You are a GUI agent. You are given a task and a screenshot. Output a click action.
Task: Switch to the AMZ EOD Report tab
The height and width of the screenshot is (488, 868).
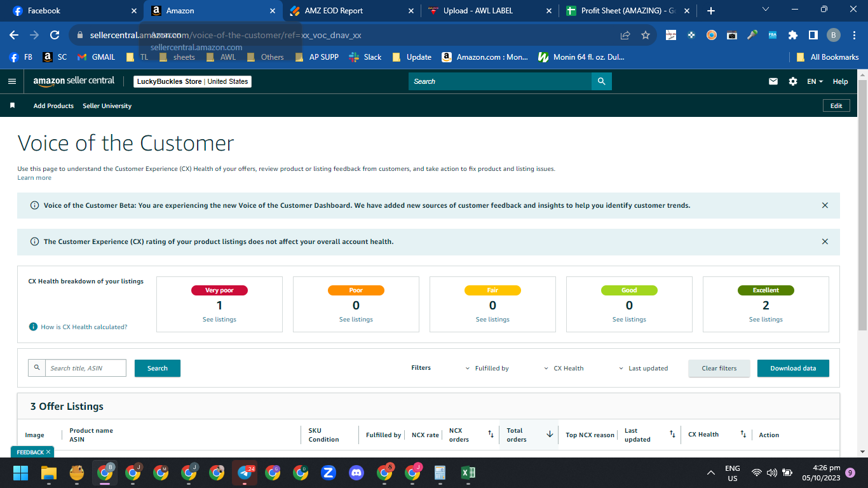pyautogui.click(x=351, y=11)
